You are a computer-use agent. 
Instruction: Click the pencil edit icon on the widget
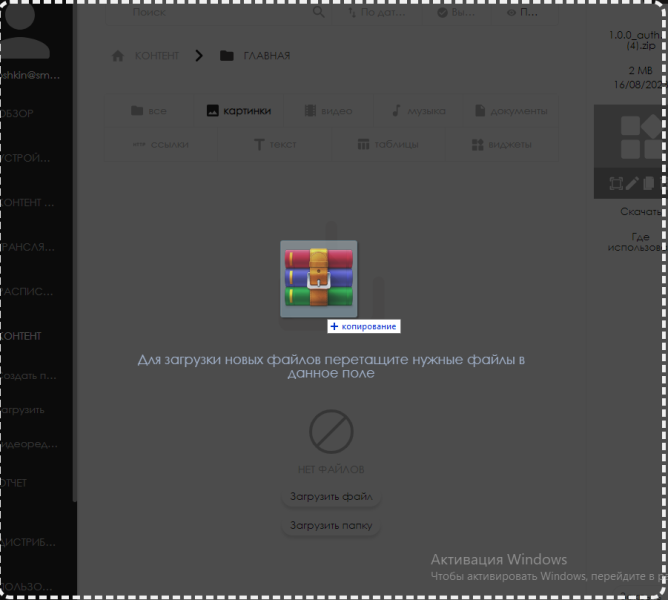coord(632,183)
